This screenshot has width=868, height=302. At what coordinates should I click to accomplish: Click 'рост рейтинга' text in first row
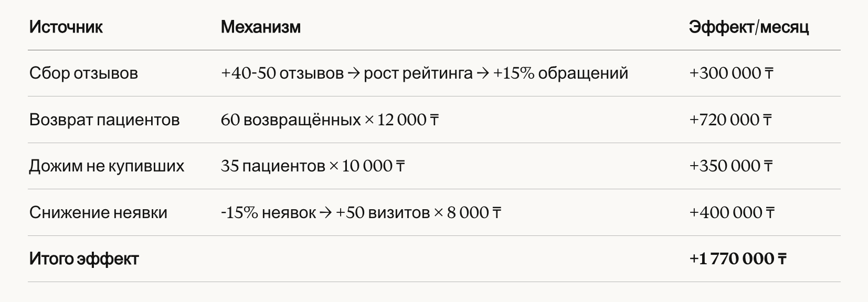(x=418, y=73)
